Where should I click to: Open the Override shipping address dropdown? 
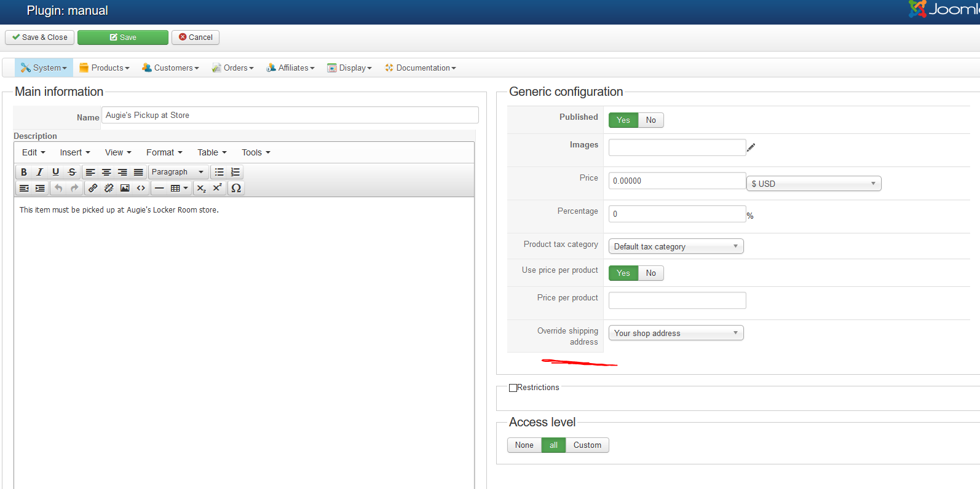tap(676, 333)
